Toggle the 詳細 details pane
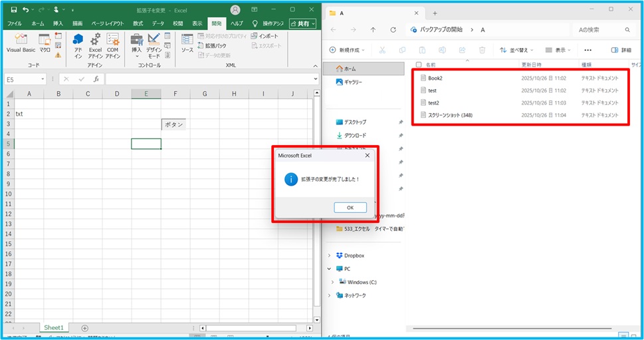 click(621, 50)
